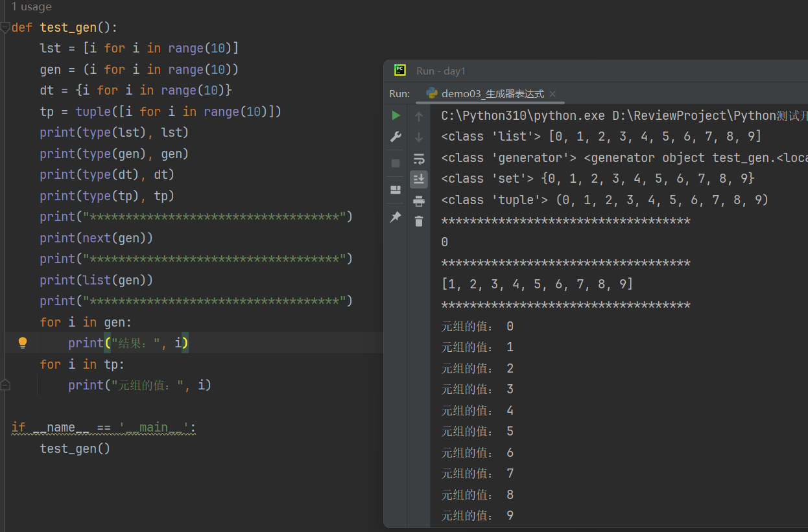Click the 'print(type(lst), lst)' line
This screenshot has width=808, height=532.
(114, 133)
